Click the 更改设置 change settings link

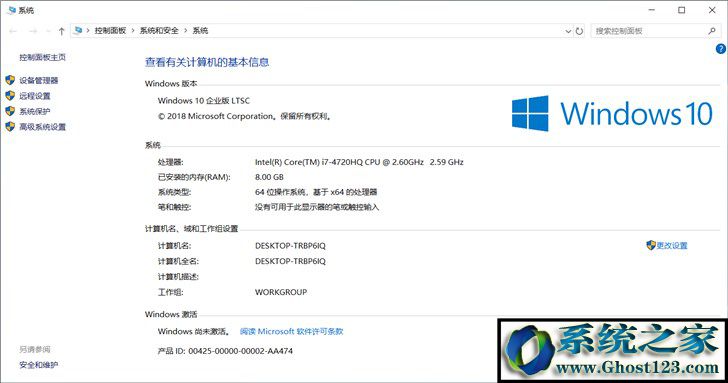tap(672, 246)
